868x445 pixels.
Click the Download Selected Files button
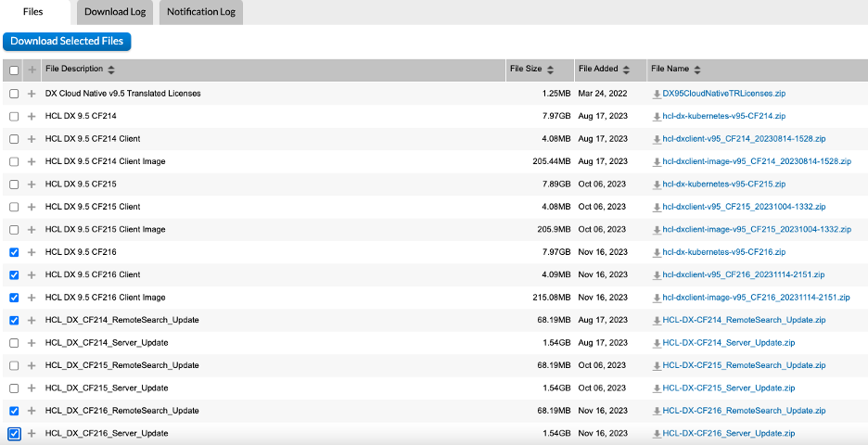(x=67, y=41)
